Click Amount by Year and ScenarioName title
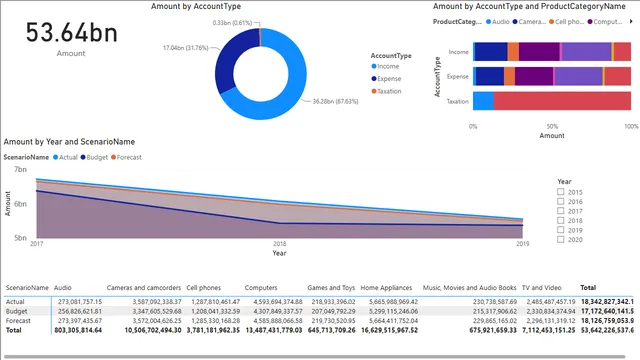Image resolution: width=640 pixels, height=360 pixels. 69,142
